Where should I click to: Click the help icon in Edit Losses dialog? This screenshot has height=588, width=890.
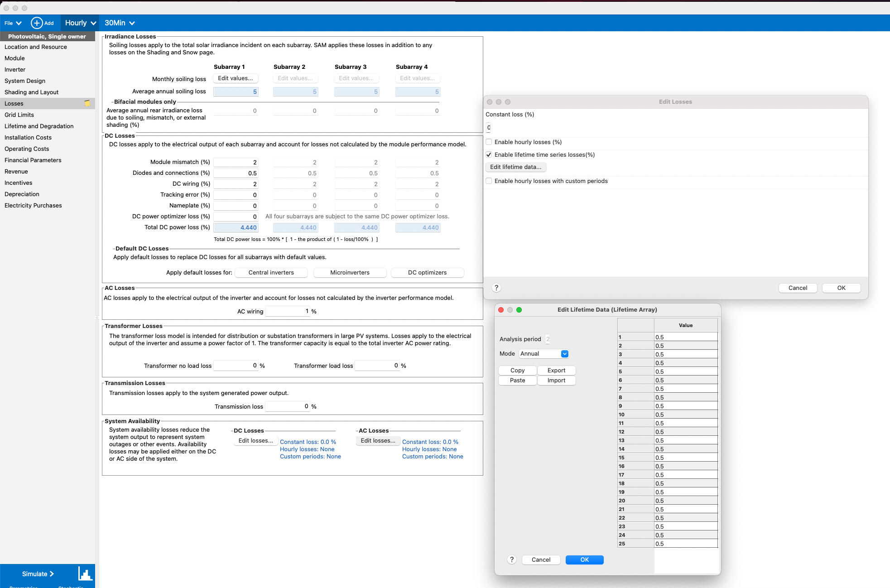496,288
